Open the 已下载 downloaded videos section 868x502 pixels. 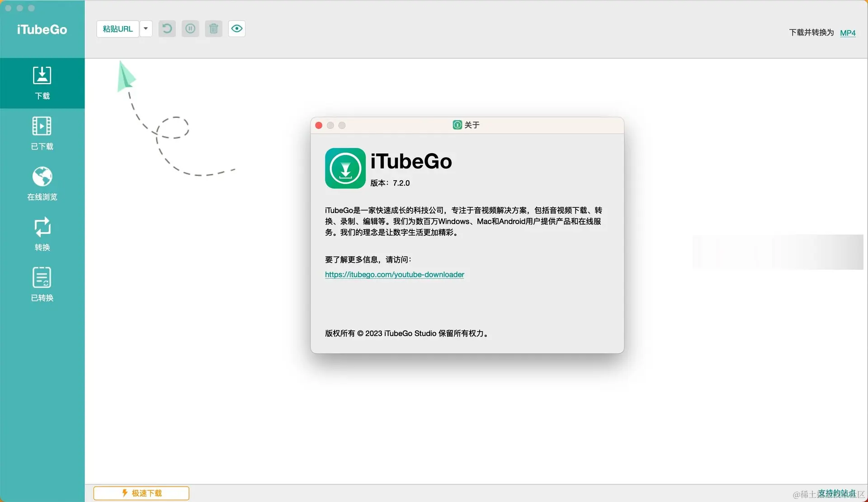click(x=42, y=133)
